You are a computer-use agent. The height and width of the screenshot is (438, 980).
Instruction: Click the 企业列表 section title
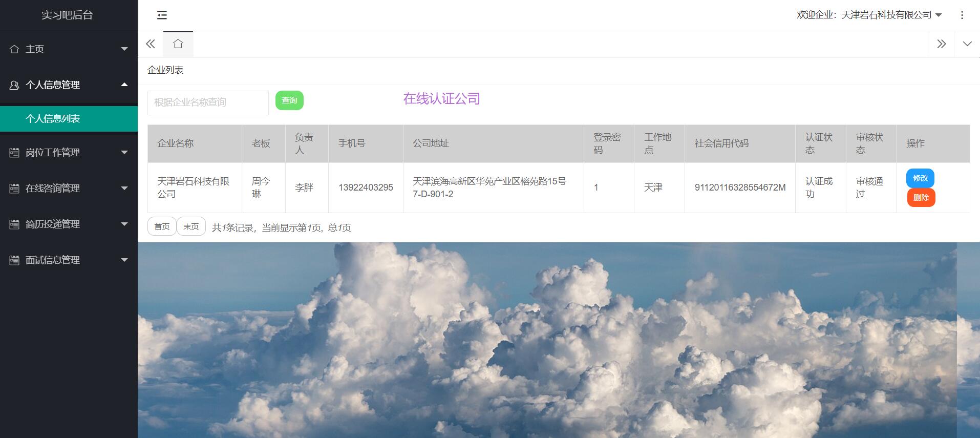tap(165, 70)
